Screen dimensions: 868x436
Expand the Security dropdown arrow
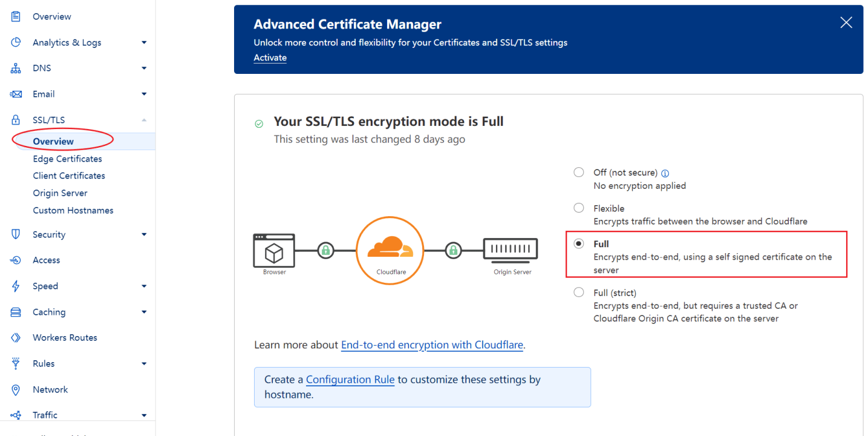[144, 234]
